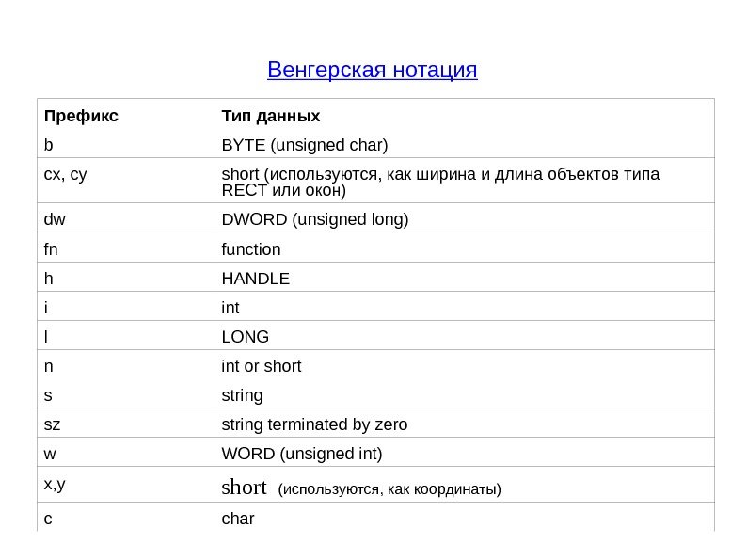
Task: Select the short (используются, как координаты) cell
Action: click(360, 488)
